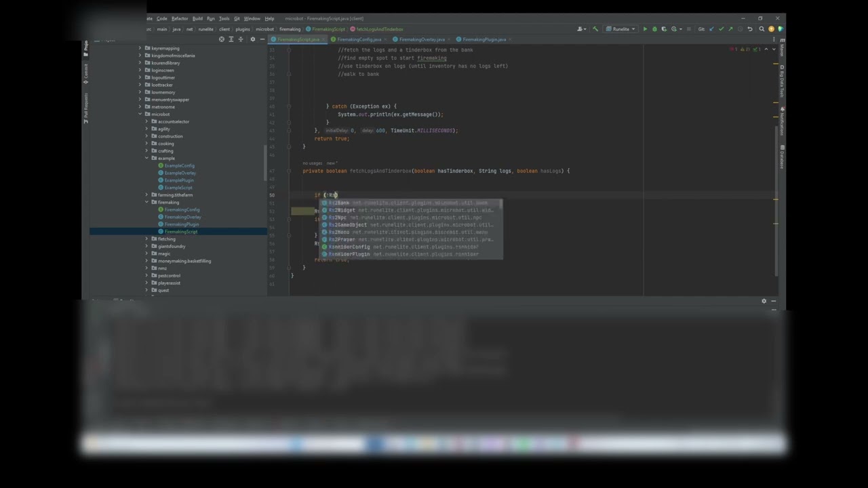Image resolution: width=868 pixels, height=488 pixels.
Task: Click the orange IDE update icon in the toolbar
Action: [x=771, y=29]
